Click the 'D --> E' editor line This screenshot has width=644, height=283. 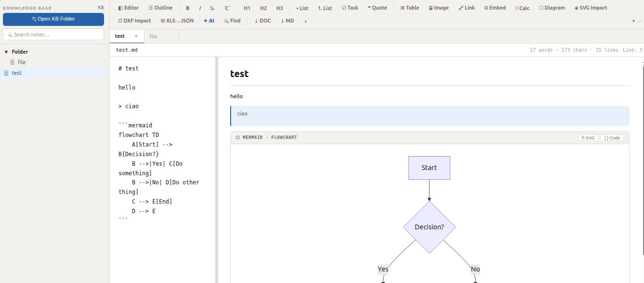click(x=144, y=211)
